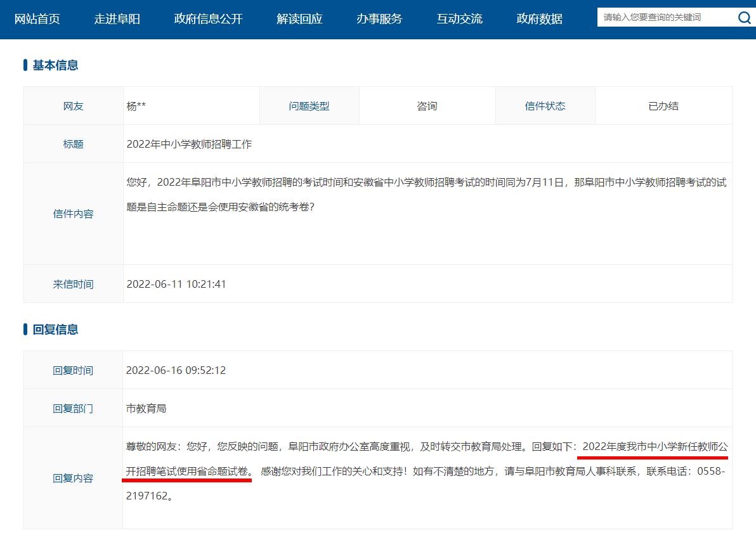Click the 基本信息 section heading
The height and width of the screenshot is (540, 756).
click(x=55, y=65)
